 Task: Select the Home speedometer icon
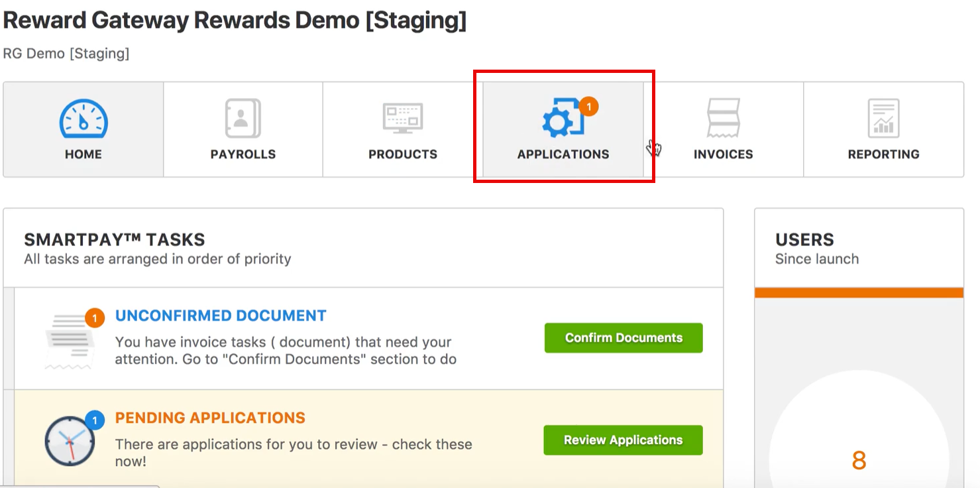pyautogui.click(x=82, y=117)
